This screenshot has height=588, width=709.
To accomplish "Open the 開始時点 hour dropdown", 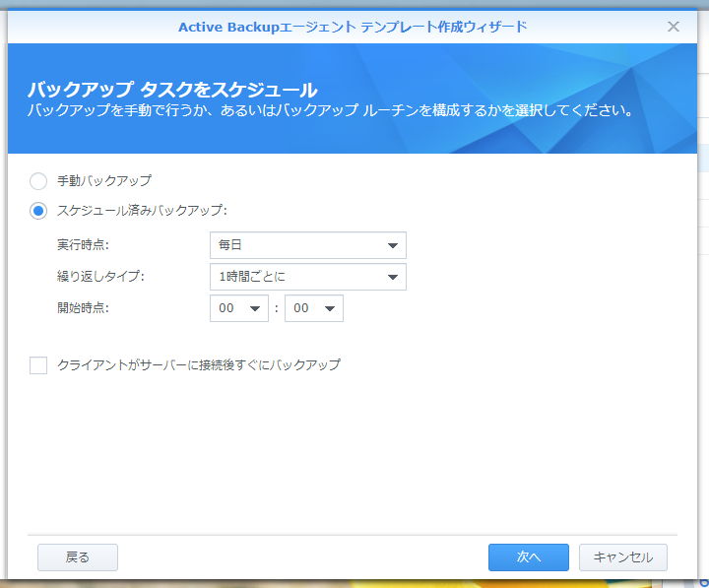I will tap(239, 308).
